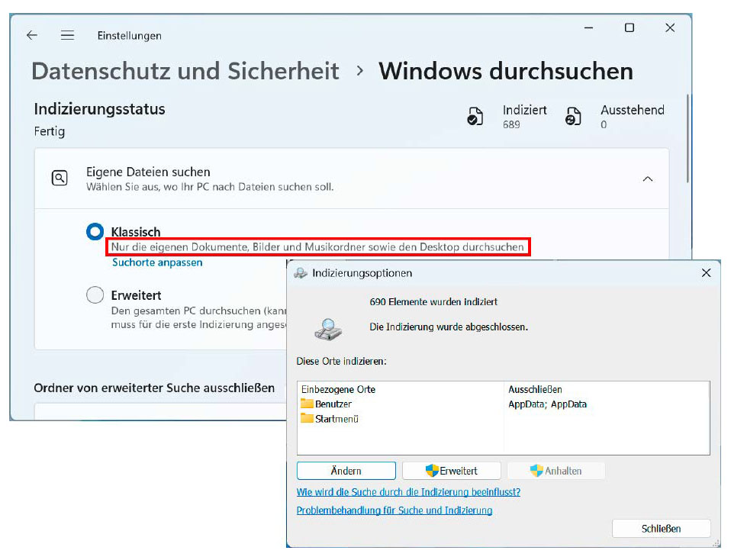
Task: Click the Fertig status text
Action: (50, 131)
